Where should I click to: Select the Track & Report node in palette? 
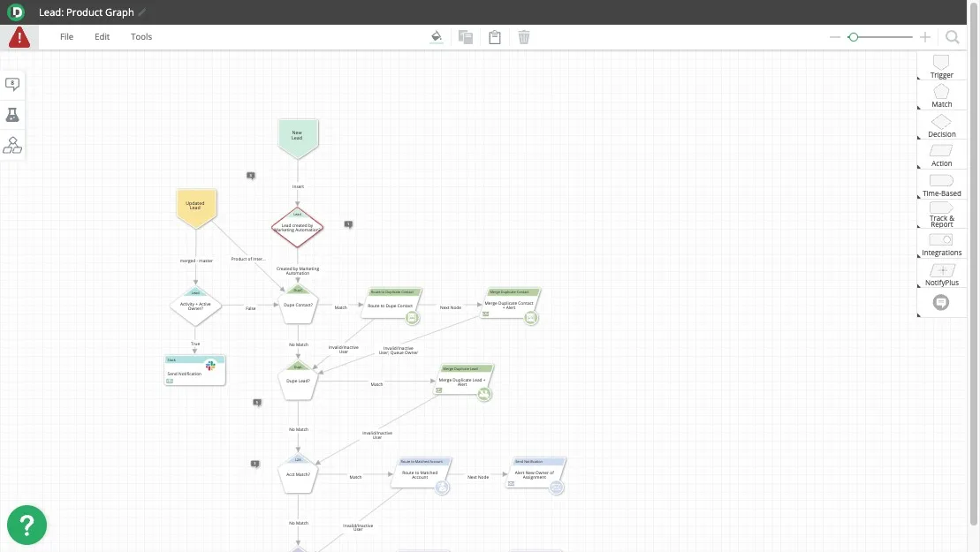(941, 215)
